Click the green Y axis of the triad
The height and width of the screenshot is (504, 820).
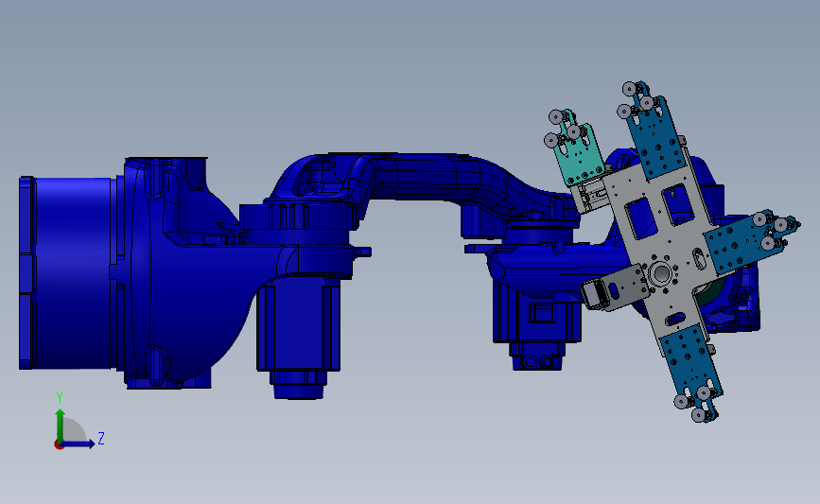[x=61, y=425]
